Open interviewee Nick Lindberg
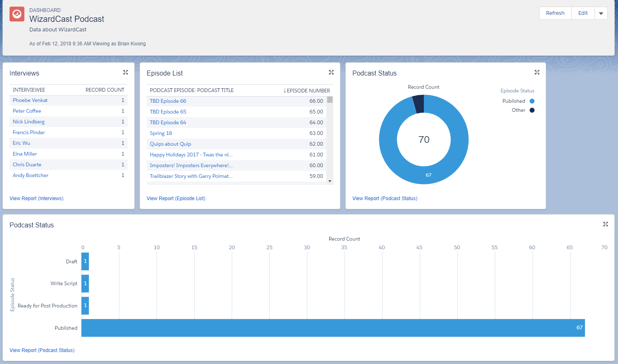This screenshot has height=364, width=618. [x=29, y=122]
